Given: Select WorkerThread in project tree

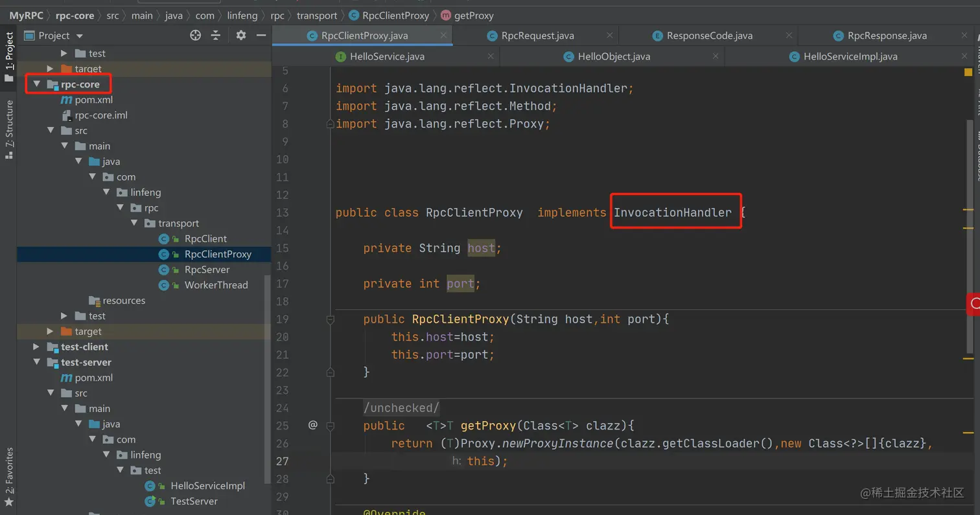Looking at the screenshot, I should click(216, 285).
